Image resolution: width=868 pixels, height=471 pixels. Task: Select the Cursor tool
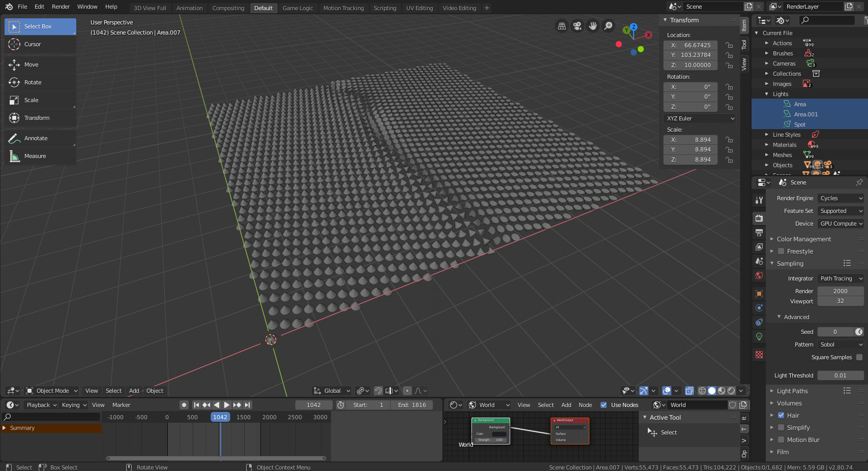(40, 44)
